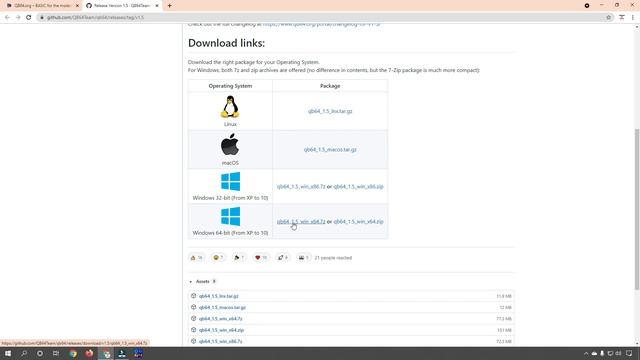Click the Windows 64-bit logo
The image size is (640, 360).
(x=230, y=216)
